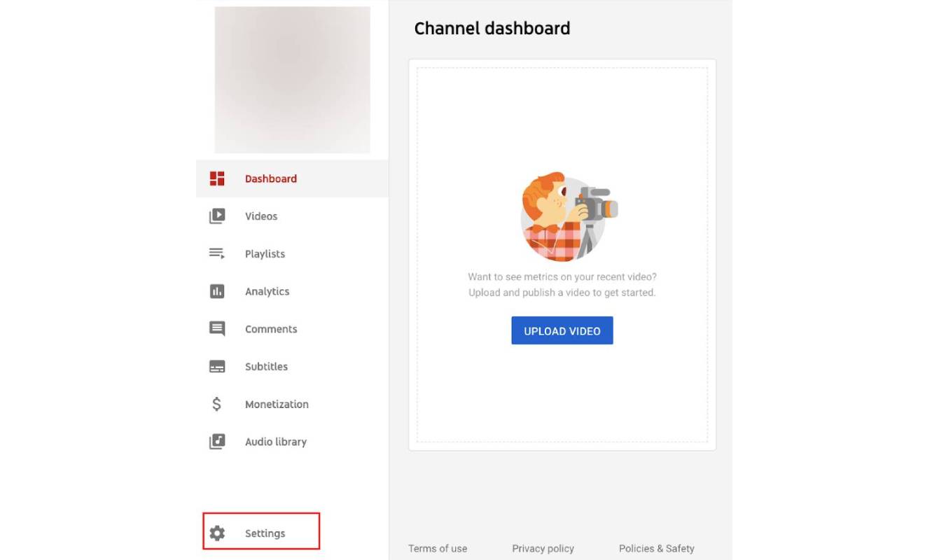Viewport: 939px width, 560px height.
Task: Click the Comments speech bubble icon
Action: [217, 329]
